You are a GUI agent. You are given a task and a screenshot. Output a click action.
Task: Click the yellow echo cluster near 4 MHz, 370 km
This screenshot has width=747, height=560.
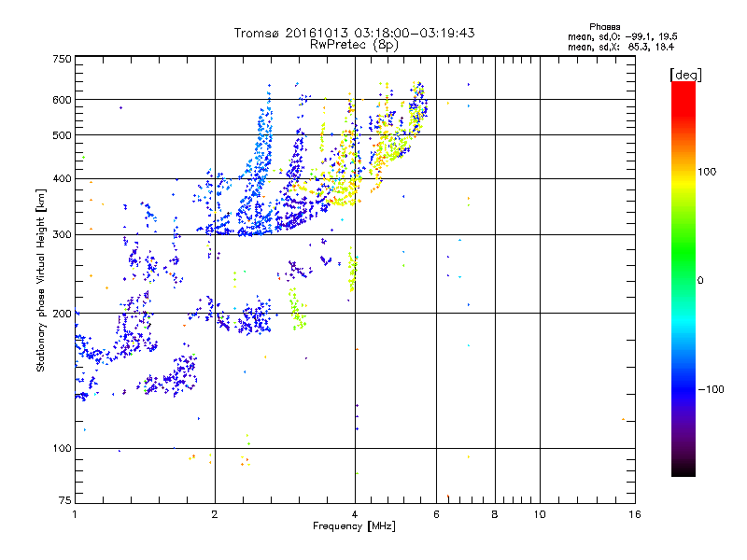343,193
